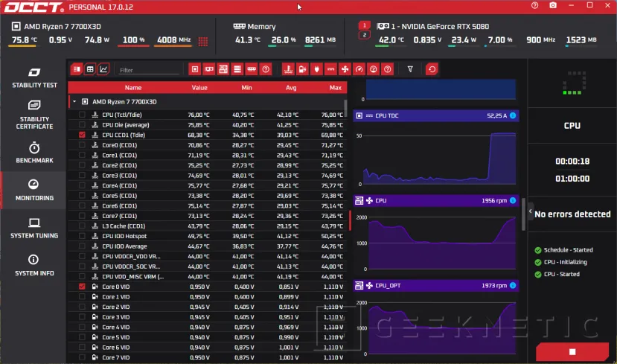Collapse right panel with chevron arrow
This screenshot has width=617, height=364.
[x=530, y=211]
